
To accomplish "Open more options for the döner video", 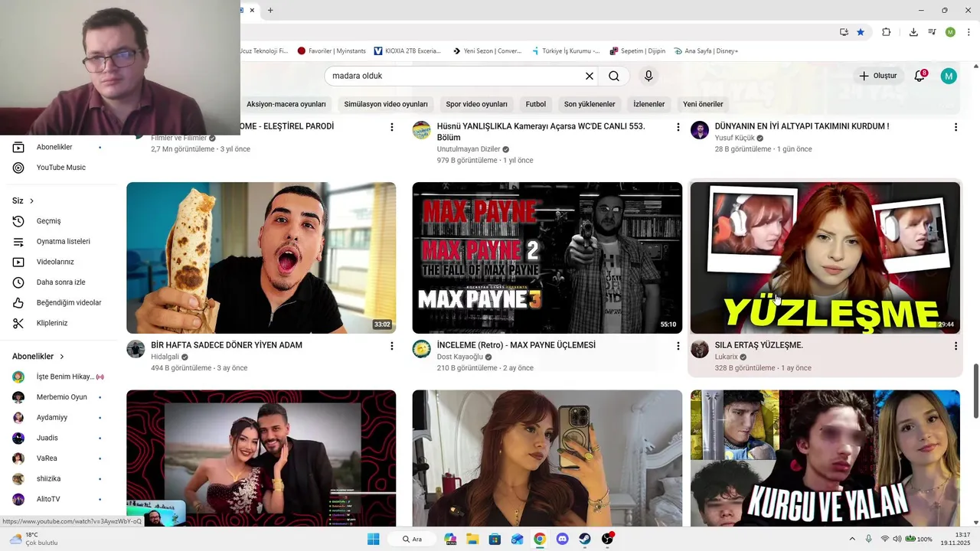I will pos(392,346).
